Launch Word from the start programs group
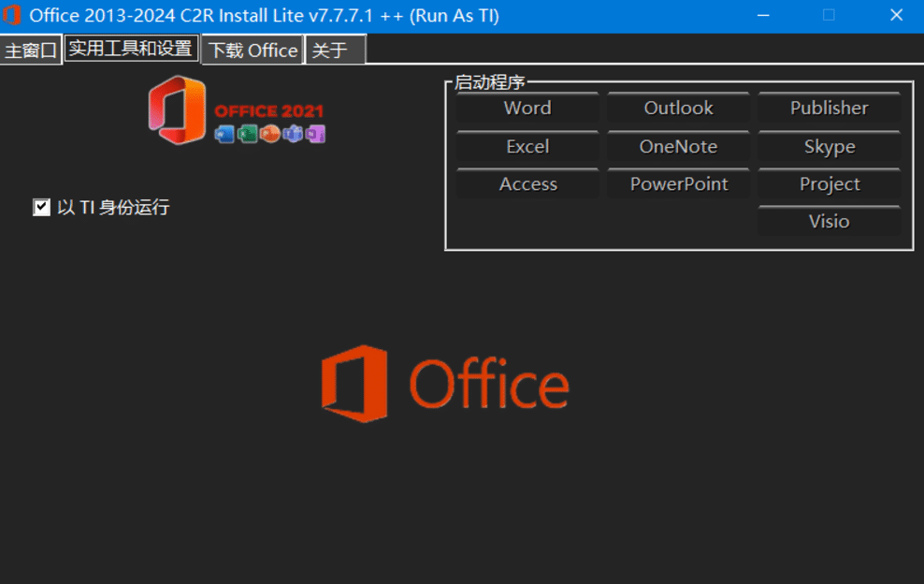This screenshot has width=924, height=584. point(527,108)
